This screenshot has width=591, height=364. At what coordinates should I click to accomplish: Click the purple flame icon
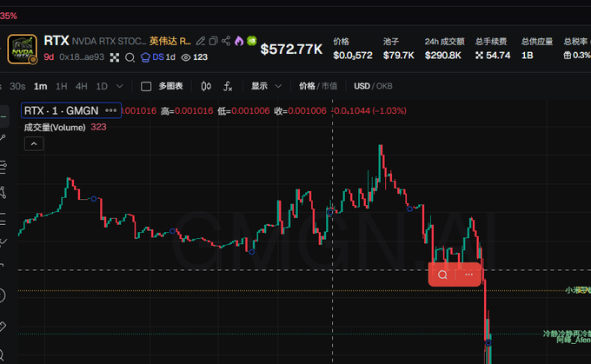(x=239, y=41)
